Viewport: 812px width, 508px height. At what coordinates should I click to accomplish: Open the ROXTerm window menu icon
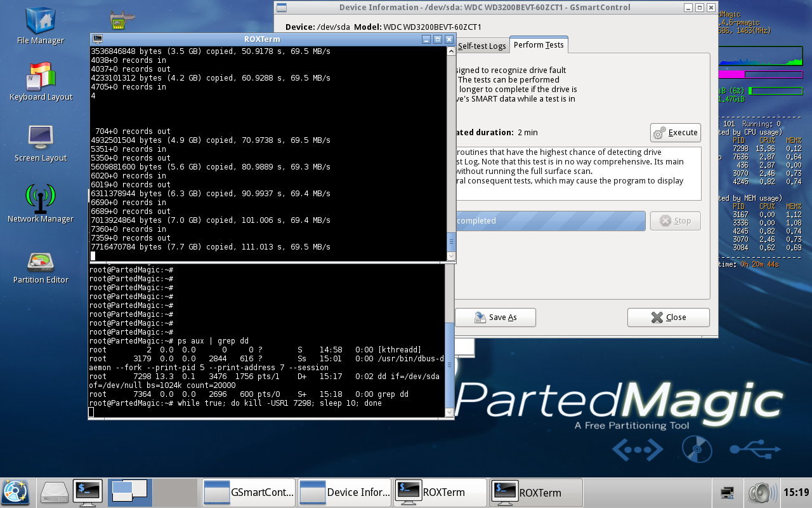(x=98, y=39)
